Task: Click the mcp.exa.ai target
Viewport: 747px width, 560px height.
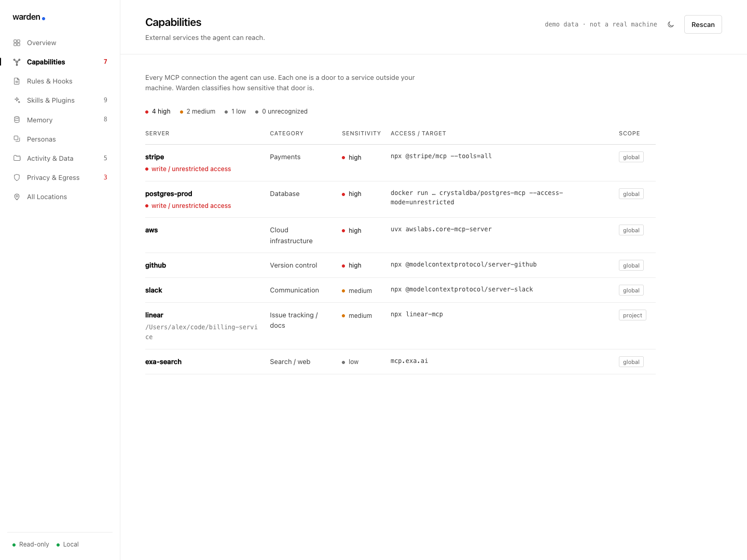Action: pos(409,361)
